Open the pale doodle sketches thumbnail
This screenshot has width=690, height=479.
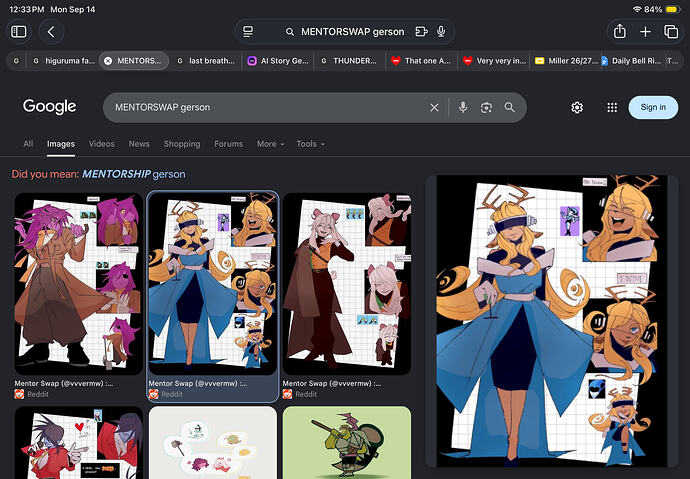click(x=213, y=442)
